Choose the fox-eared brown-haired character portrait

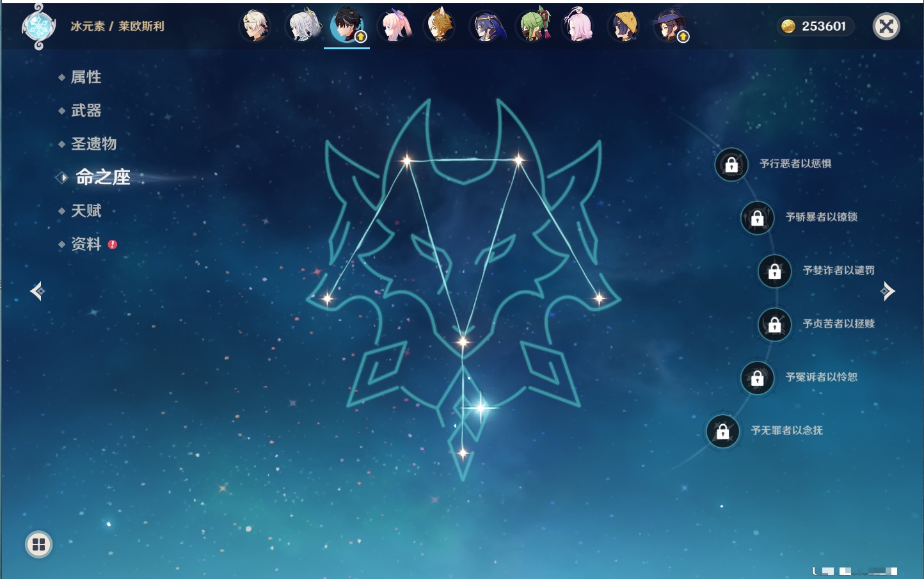coord(440,26)
